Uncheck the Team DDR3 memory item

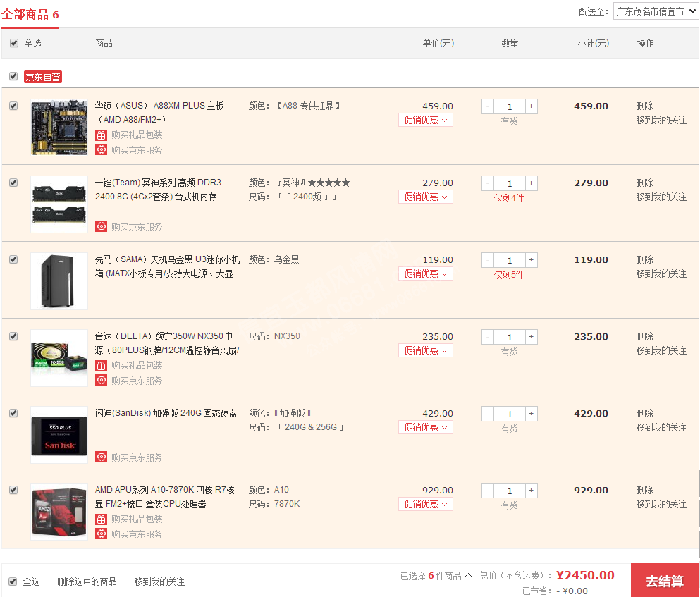(13, 183)
